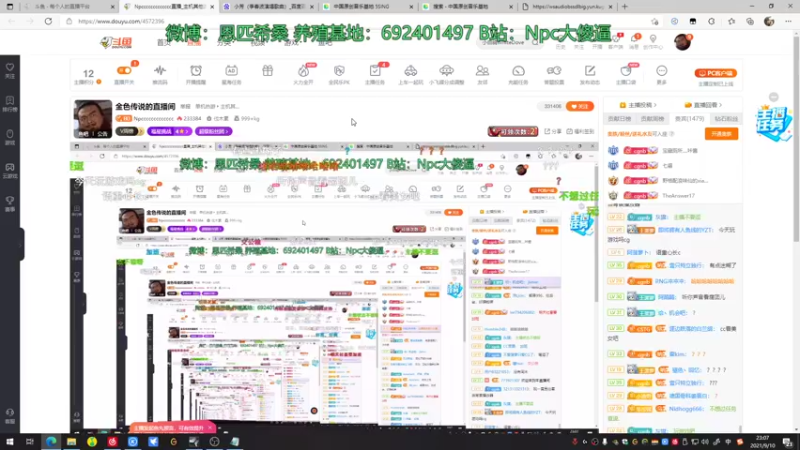Click the heart 关注 icon in left sidebar
Viewport: 800px width, 450px height.
(x=10, y=70)
